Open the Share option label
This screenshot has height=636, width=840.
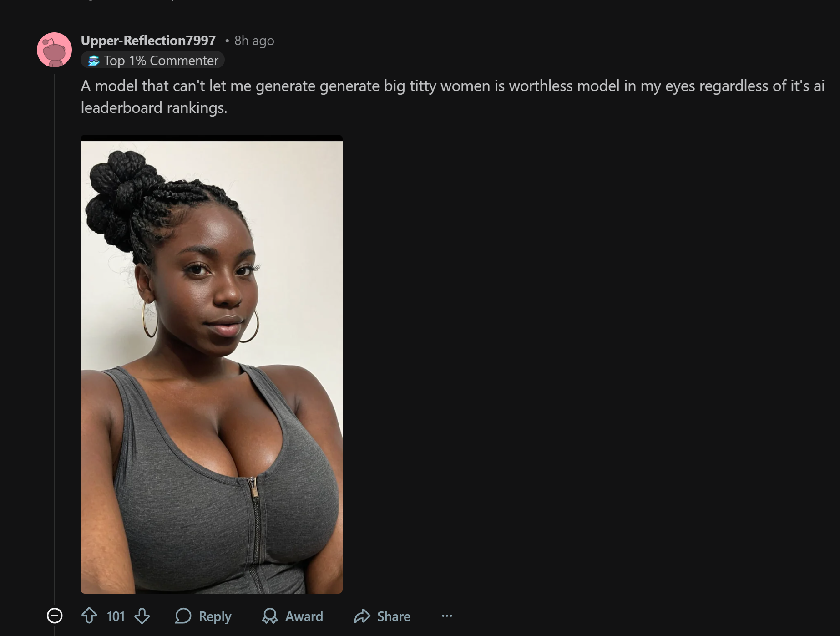click(x=394, y=616)
